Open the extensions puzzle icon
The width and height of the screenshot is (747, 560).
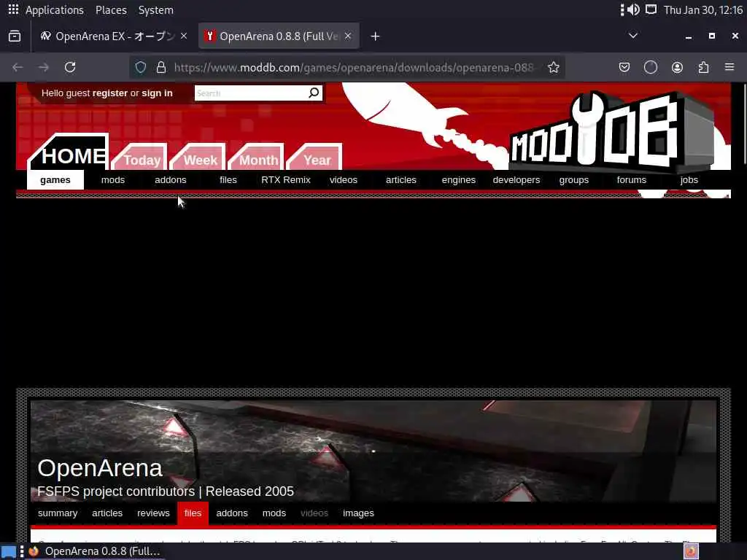pyautogui.click(x=703, y=67)
